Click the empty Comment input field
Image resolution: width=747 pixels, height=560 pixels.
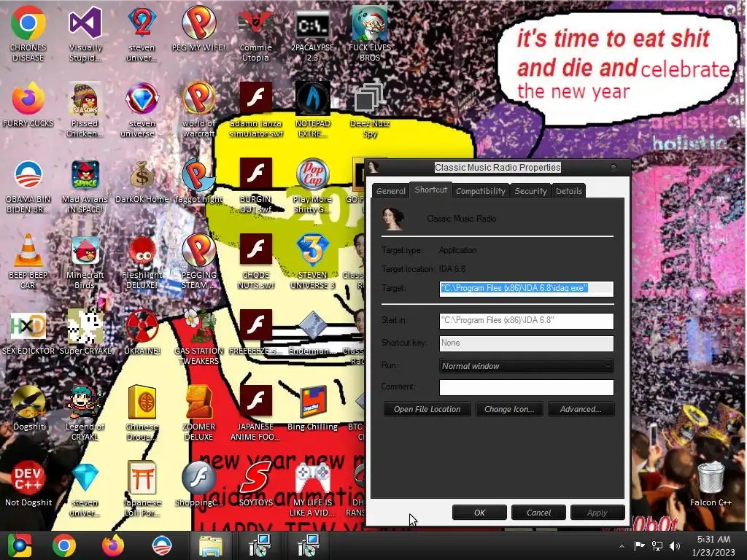coord(527,387)
